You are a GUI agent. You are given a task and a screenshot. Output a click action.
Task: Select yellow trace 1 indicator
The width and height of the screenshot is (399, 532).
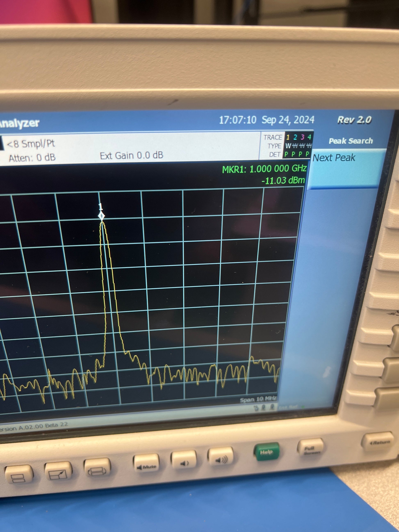click(x=288, y=137)
